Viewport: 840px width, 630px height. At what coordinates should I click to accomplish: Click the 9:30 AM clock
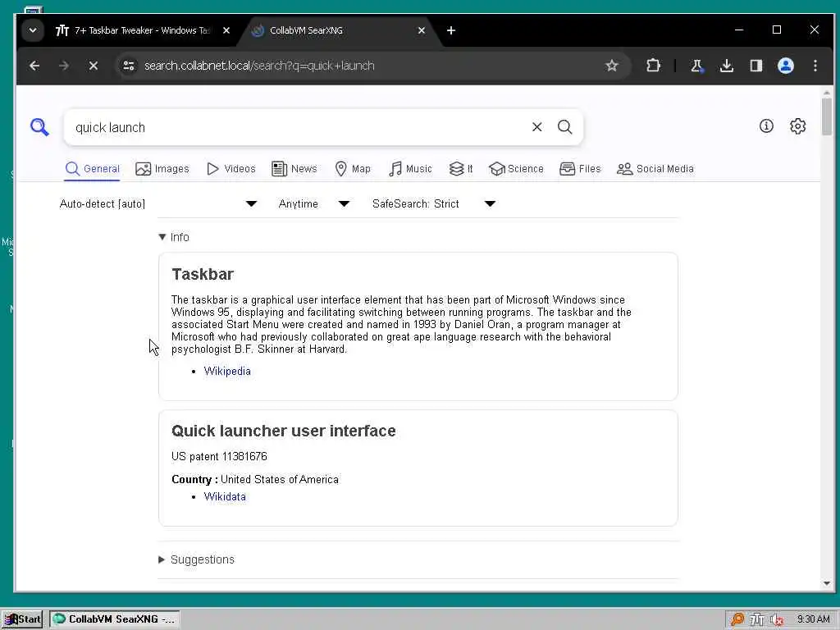click(813, 619)
